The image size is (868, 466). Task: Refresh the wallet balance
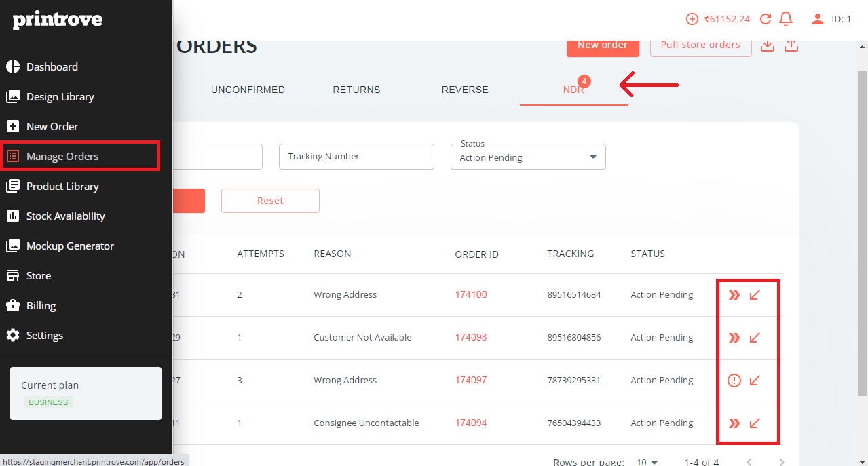[x=766, y=19]
